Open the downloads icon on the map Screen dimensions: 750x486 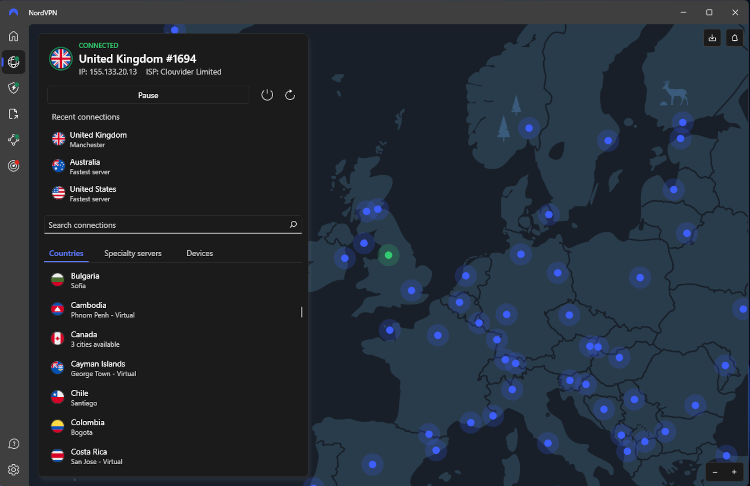pyautogui.click(x=712, y=38)
